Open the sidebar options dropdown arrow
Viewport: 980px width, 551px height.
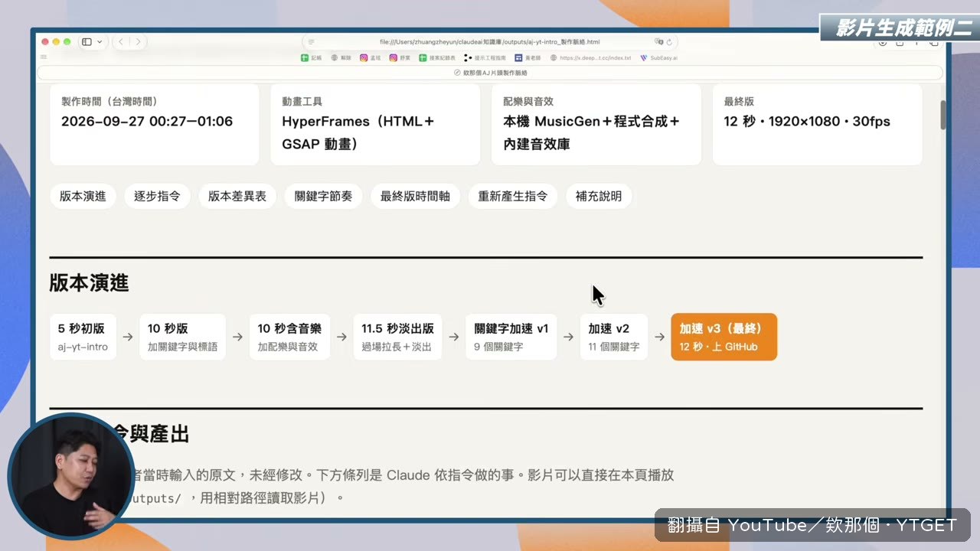tap(100, 42)
